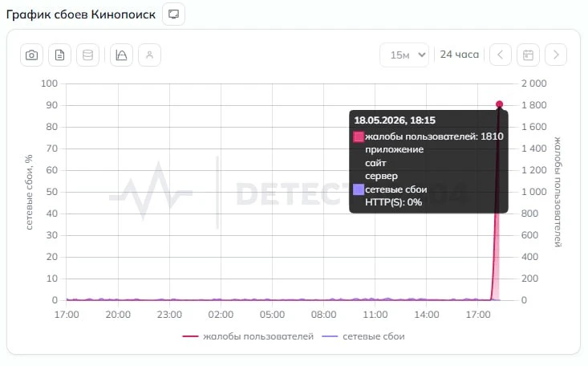Click the График сбоев Кинопоиск heading
This screenshot has width=588, height=366.
[x=81, y=14]
